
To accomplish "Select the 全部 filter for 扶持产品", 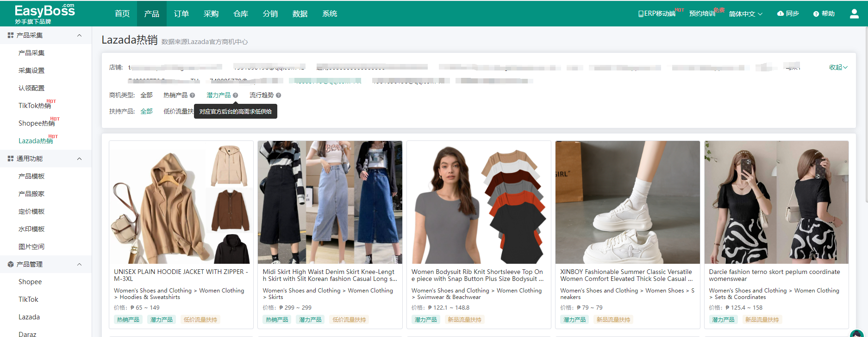I will pyautogui.click(x=146, y=112).
